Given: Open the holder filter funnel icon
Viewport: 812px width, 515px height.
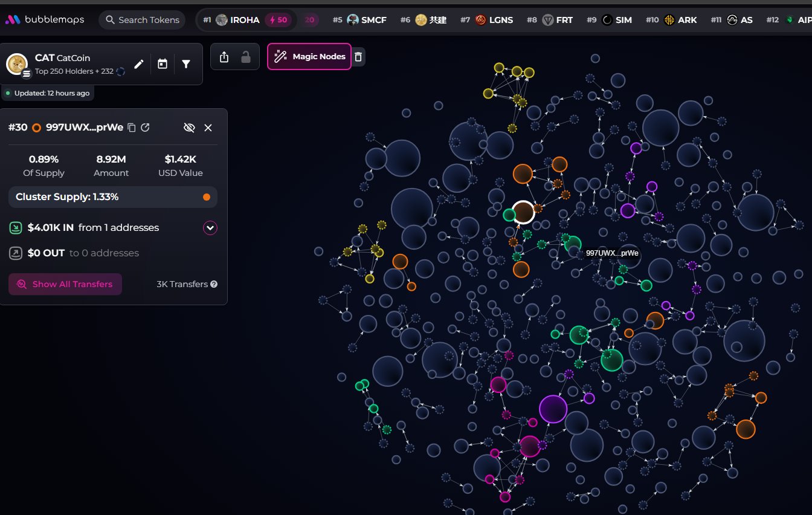Looking at the screenshot, I should 186,64.
